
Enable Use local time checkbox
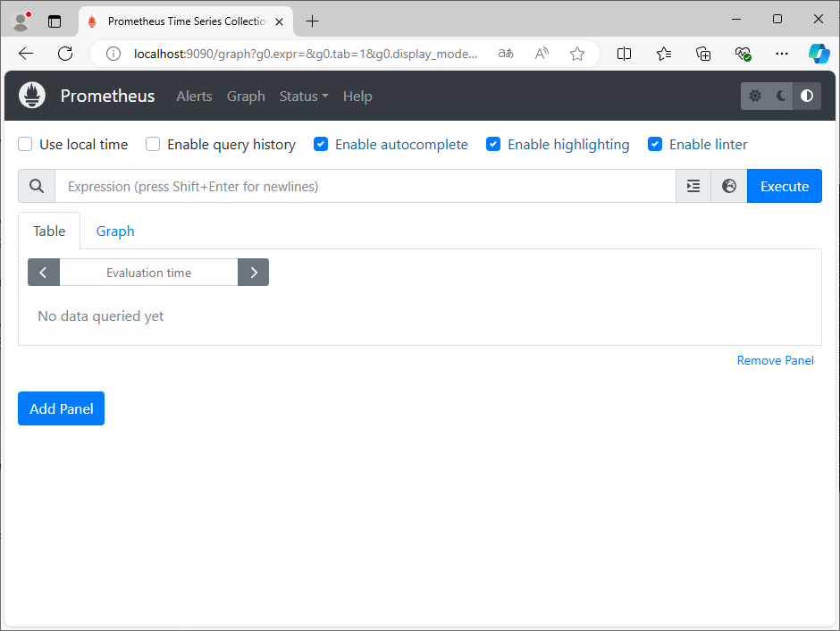pyautogui.click(x=25, y=144)
